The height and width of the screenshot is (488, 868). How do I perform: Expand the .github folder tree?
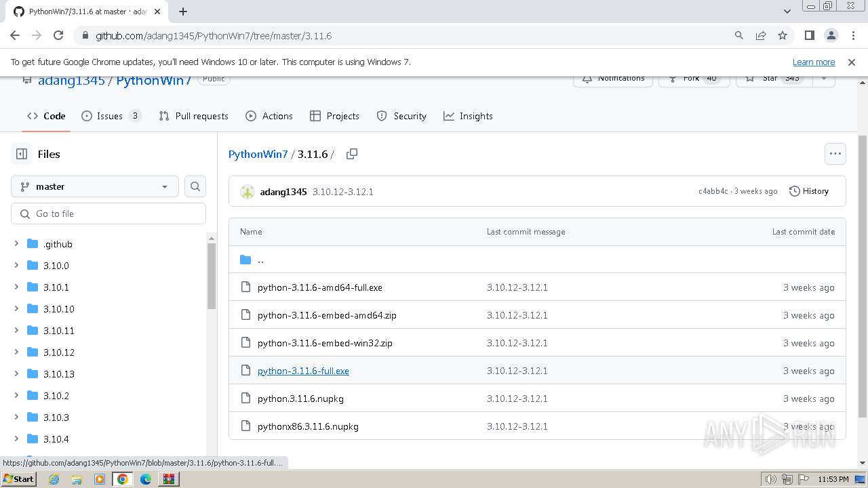point(16,243)
